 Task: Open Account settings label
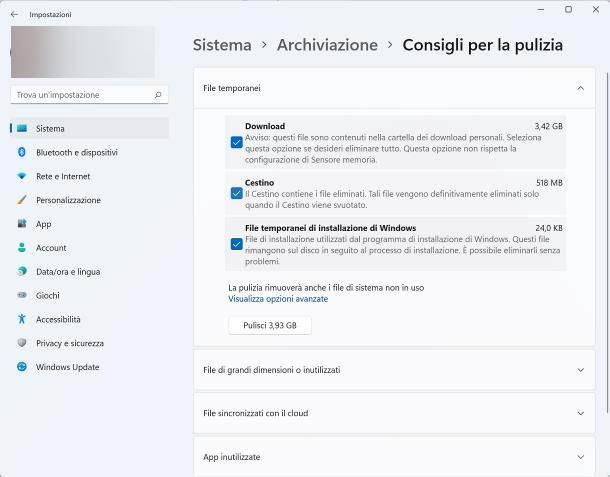click(51, 248)
